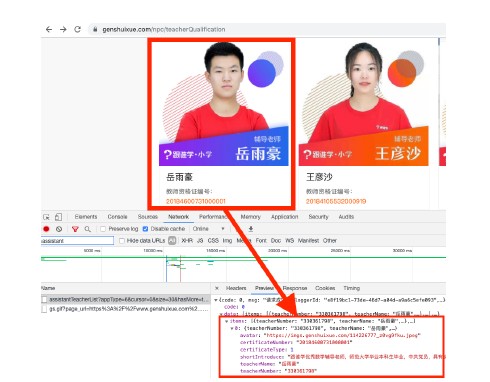Filter requests by Font

[261, 240]
